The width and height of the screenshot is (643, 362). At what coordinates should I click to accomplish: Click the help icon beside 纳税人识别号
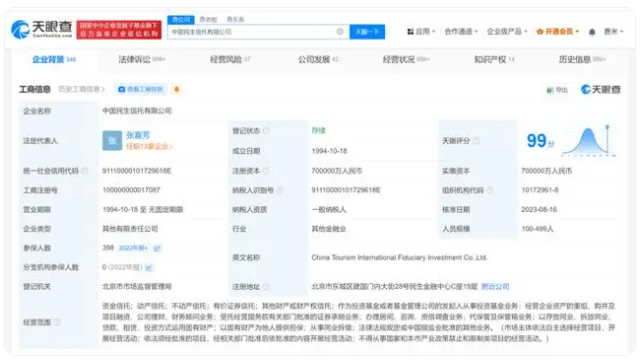pyautogui.click(x=280, y=190)
